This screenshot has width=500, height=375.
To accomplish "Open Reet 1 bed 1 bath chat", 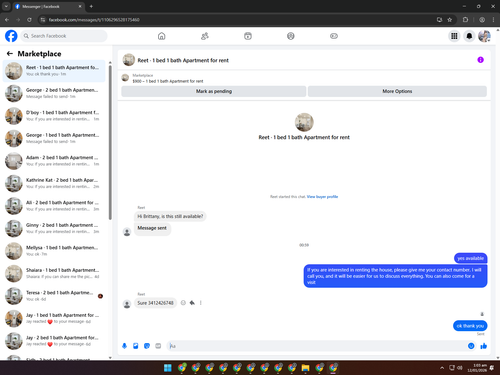I will pos(54,71).
